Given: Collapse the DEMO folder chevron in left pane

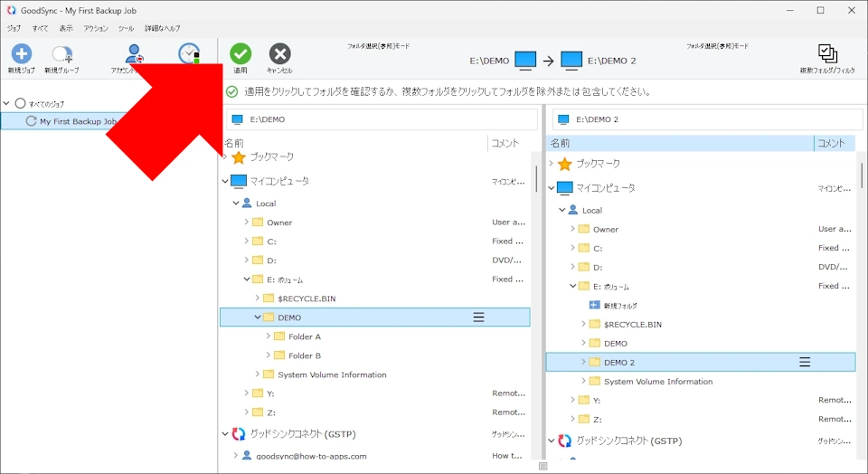Looking at the screenshot, I should [258, 318].
